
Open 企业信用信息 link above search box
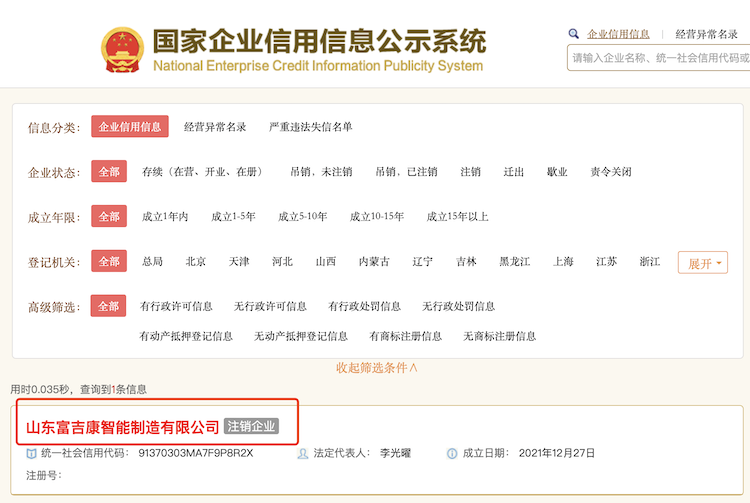(618, 34)
